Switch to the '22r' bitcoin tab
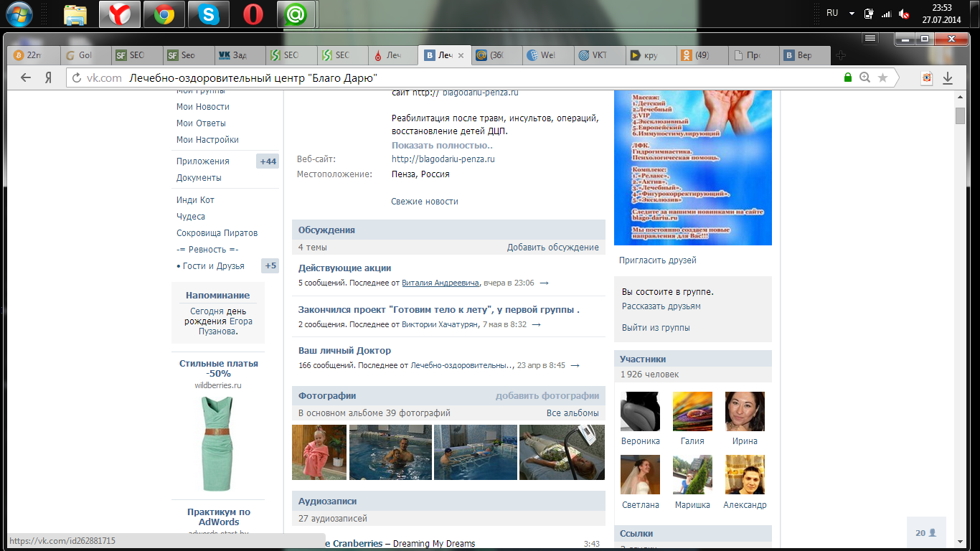 [33, 55]
